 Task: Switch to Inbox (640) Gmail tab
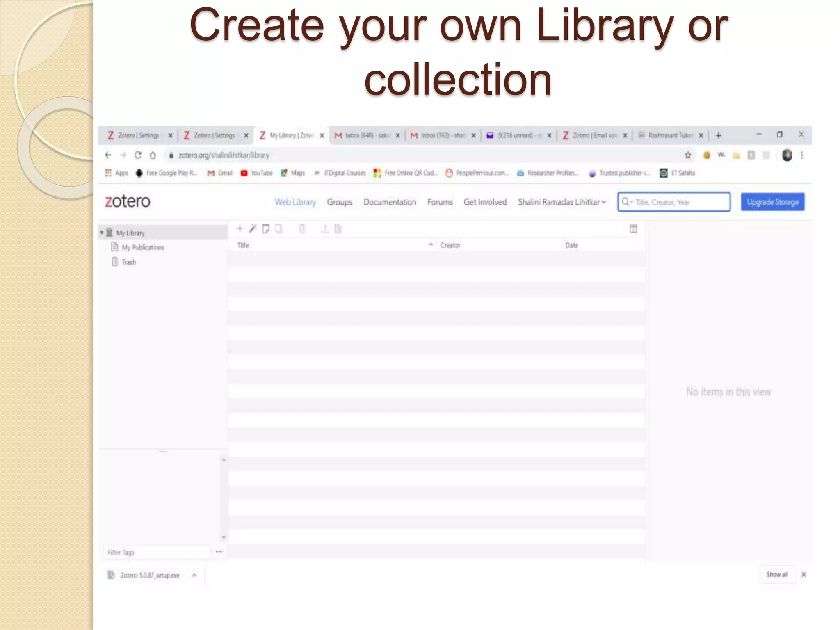pyautogui.click(x=367, y=135)
